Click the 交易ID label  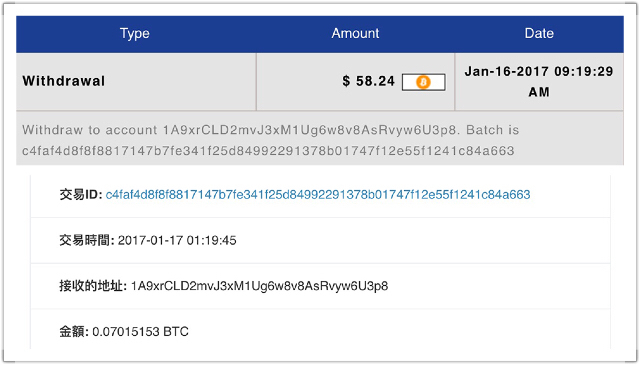click(x=81, y=194)
